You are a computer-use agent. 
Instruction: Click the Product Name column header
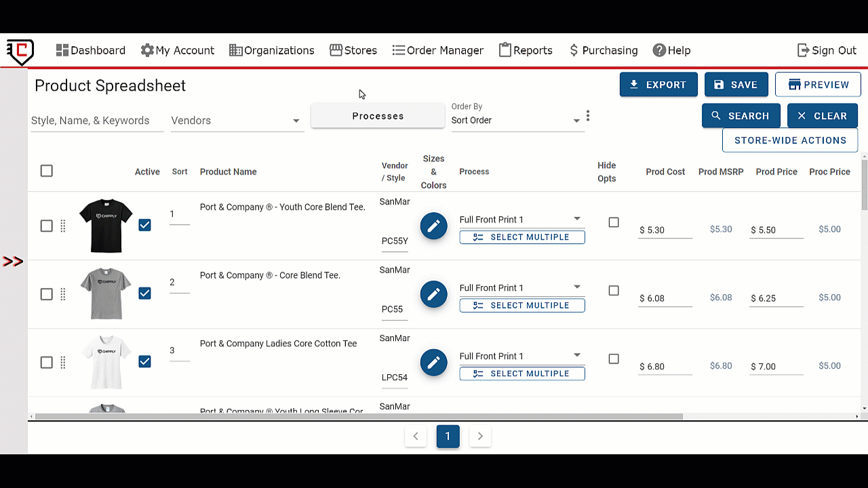click(x=229, y=172)
